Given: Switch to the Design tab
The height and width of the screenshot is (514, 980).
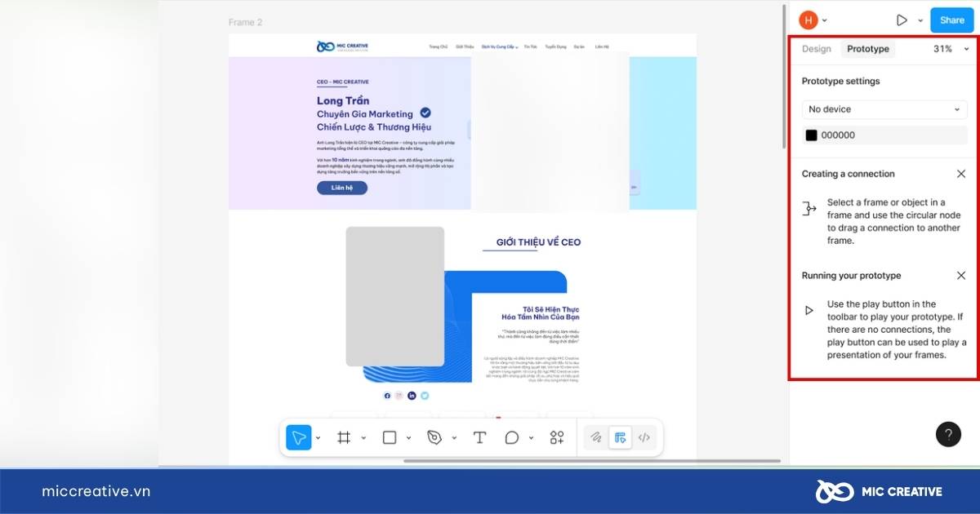Looking at the screenshot, I should click(816, 49).
